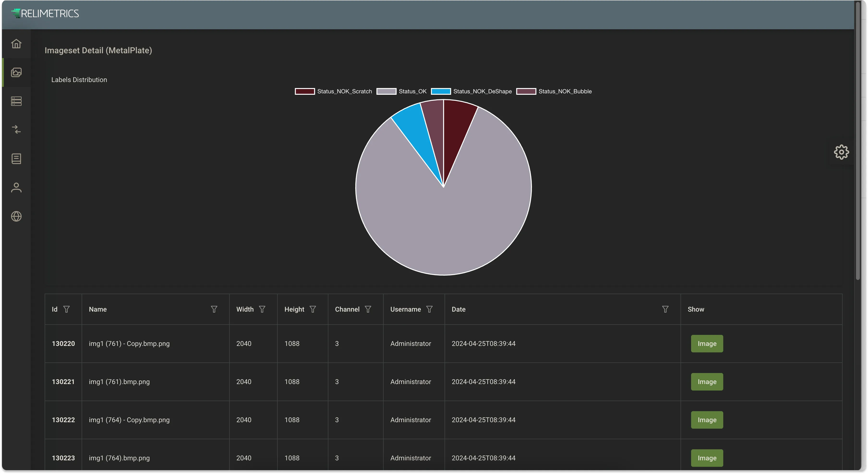Filter the Name column

point(214,309)
